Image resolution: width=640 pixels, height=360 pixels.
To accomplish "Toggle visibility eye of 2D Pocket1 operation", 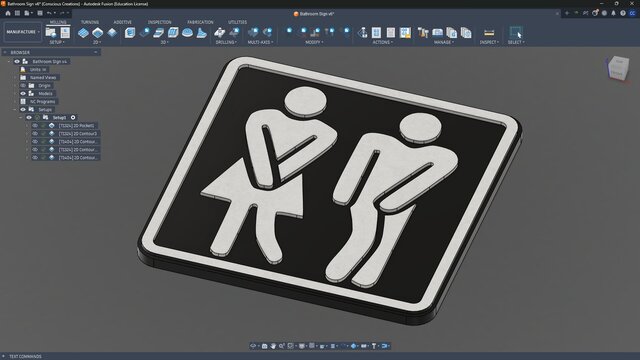I will click(x=35, y=126).
